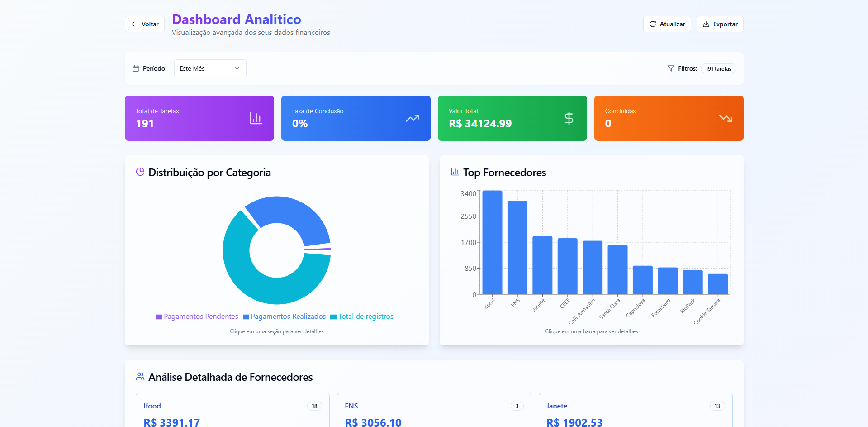Click the Ifood bar in Top Fornecedores

tap(492, 242)
